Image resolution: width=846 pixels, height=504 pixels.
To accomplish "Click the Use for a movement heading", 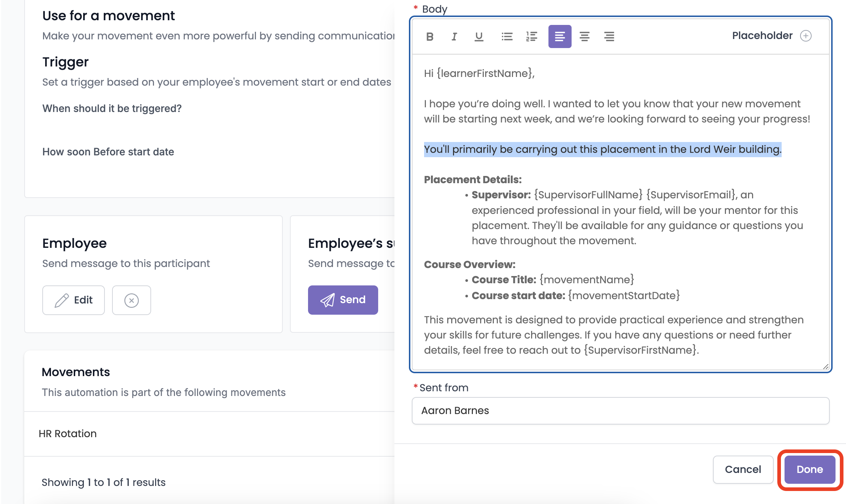I will 108,16.
